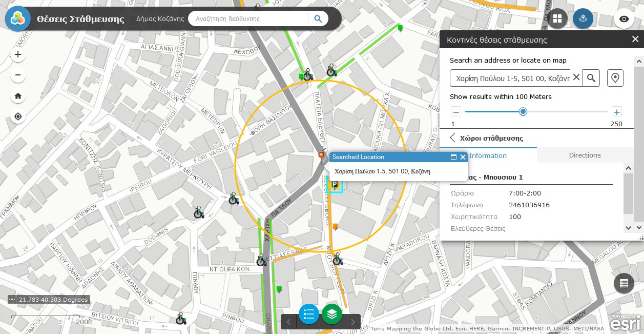
Task: Go back from Χώροι στάθμευσης results
Action: 453,138
